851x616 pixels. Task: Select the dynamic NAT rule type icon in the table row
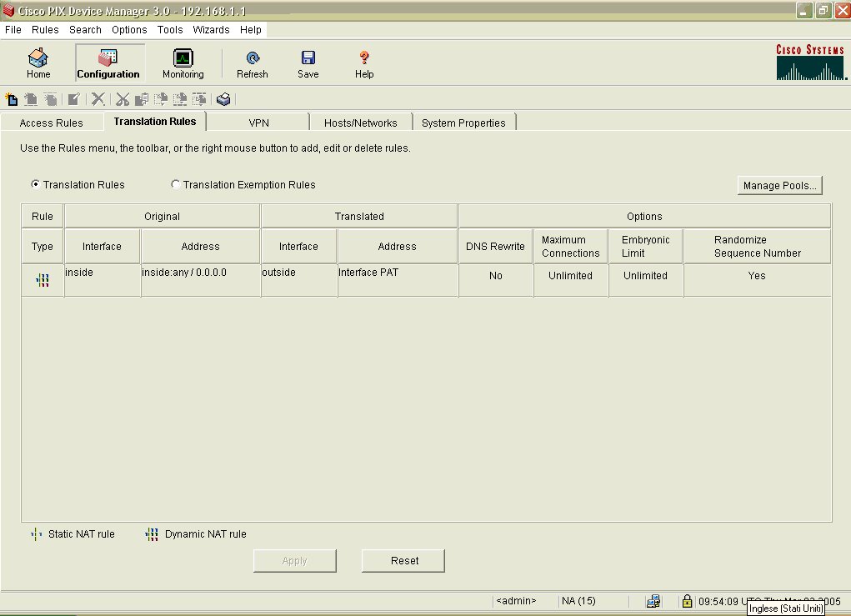click(43, 280)
